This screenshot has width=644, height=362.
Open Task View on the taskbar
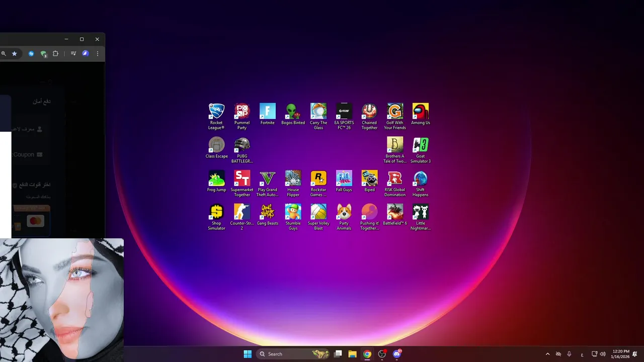[x=338, y=354]
